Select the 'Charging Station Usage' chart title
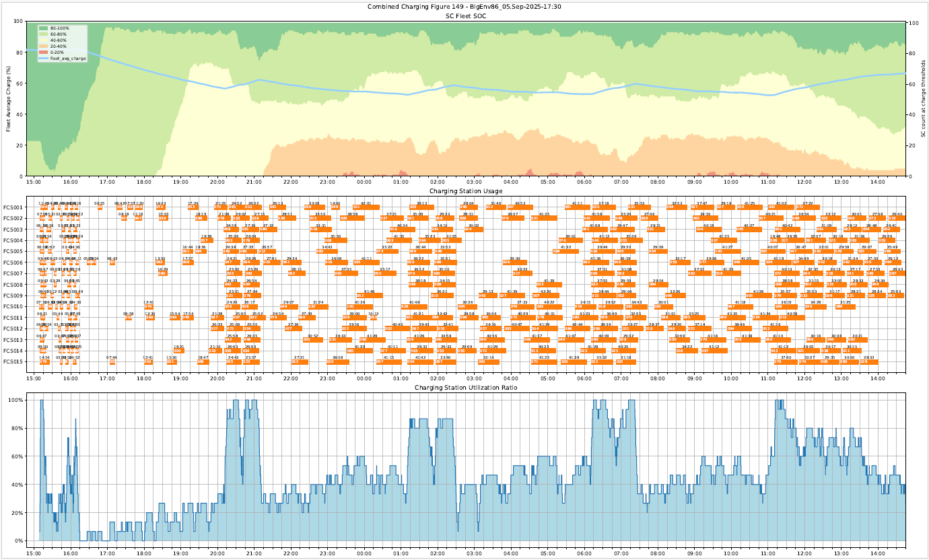The height and width of the screenshot is (560, 929). [x=464, y=192]
